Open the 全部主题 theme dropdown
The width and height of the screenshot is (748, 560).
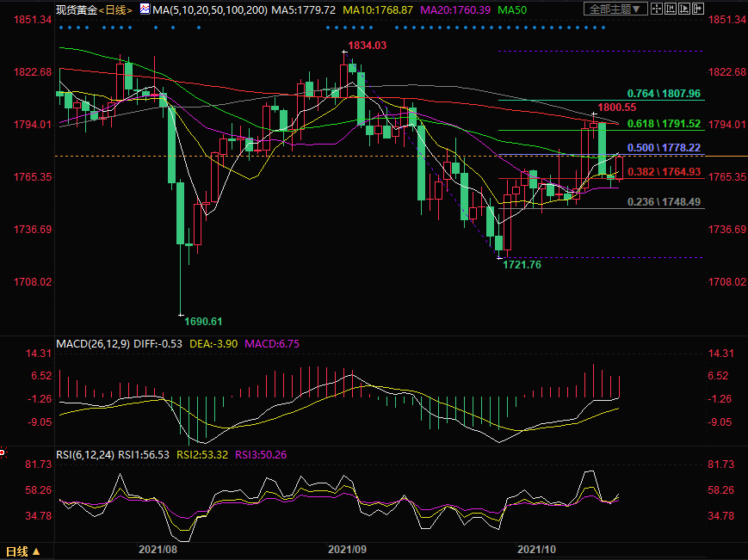(x=613, y=9)
